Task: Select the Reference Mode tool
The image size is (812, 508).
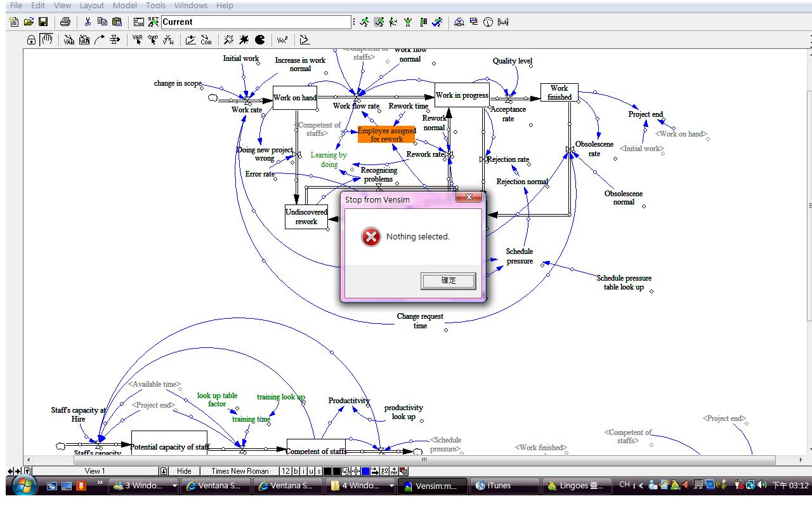Action: pyautogui.click(x=305, y=39)
